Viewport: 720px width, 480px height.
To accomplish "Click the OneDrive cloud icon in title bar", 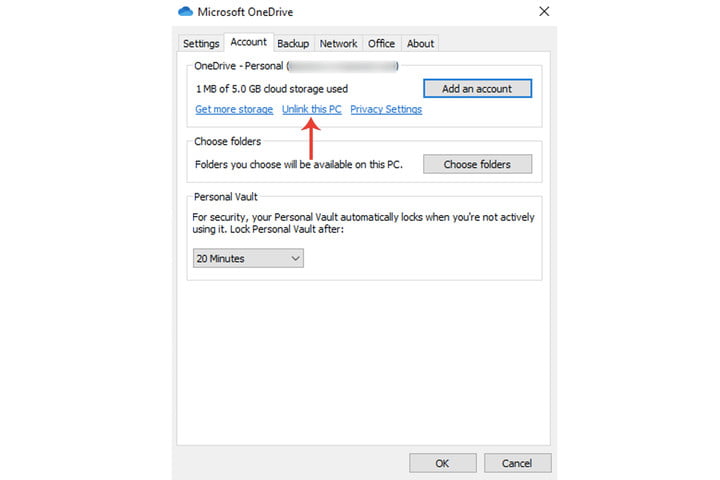I will tap(187, 12).
